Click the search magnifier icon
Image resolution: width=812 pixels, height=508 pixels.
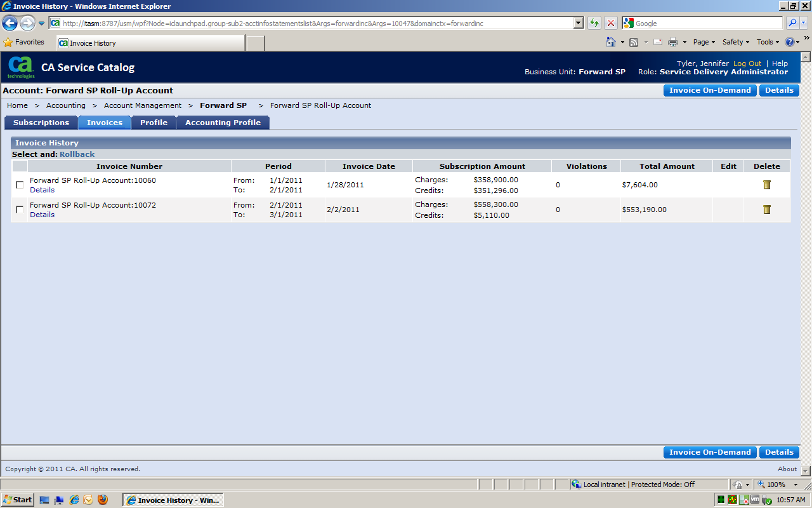point(793,23)
